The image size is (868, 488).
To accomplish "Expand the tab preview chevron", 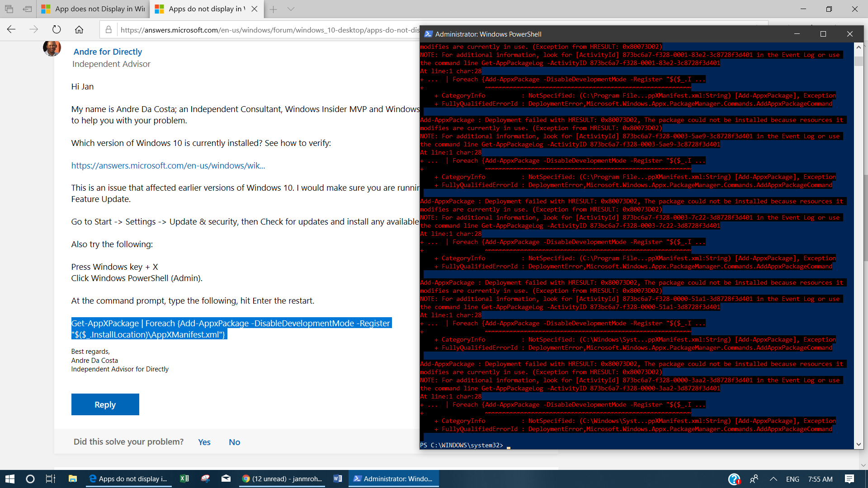I will click(x=291, y=9).
